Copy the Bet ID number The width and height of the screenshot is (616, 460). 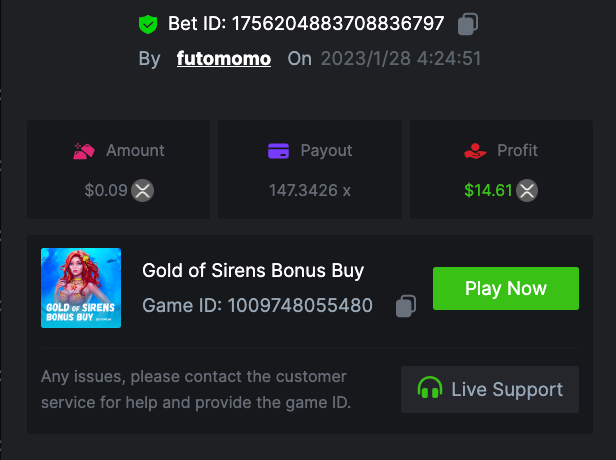(468, 24)
